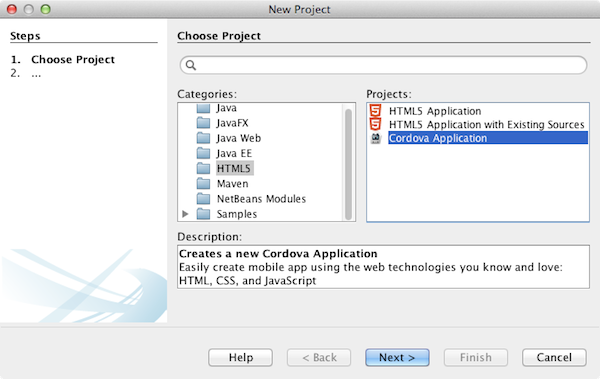The height and width of the screenshot is (379, 600).
Task: Click the HTML5 Application with Existing Sources icon
Action: click(x=375, y=124)
